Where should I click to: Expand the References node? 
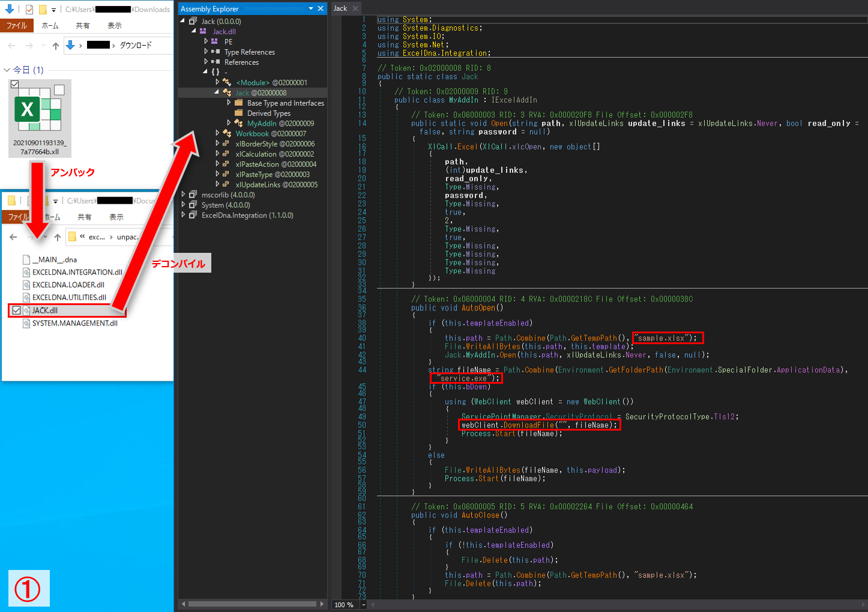[x=206, y=62]
